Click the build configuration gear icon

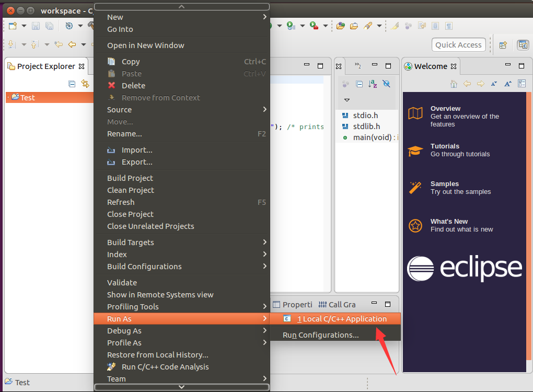[69, 26]
